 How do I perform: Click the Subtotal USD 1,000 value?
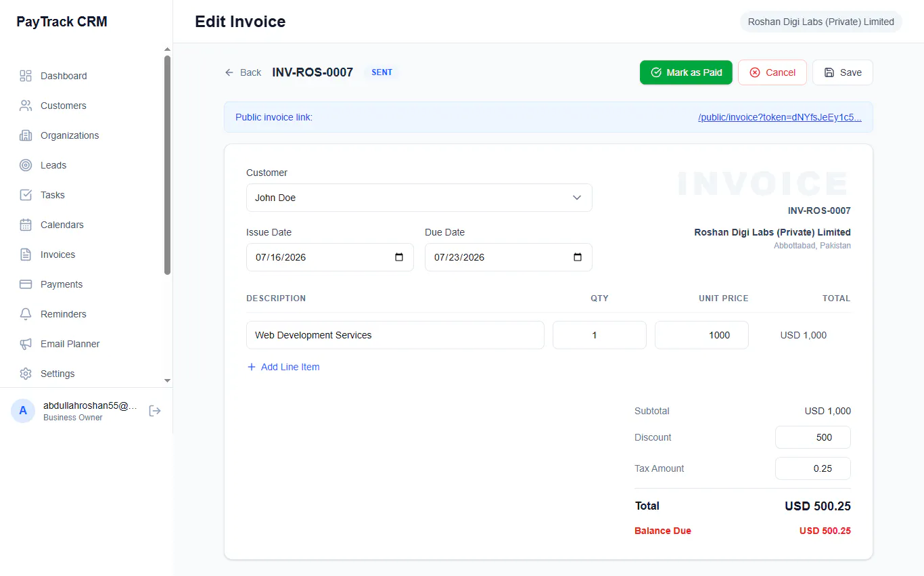pos(828,411)
